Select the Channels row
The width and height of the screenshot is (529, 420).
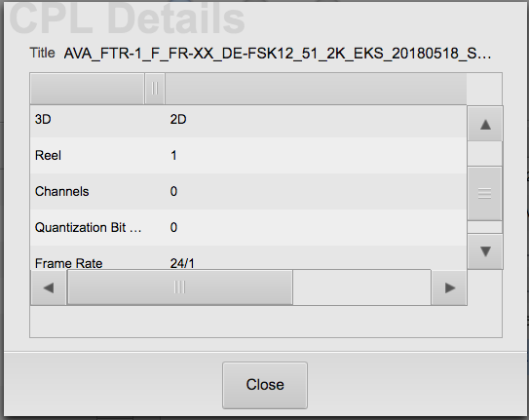248,192
